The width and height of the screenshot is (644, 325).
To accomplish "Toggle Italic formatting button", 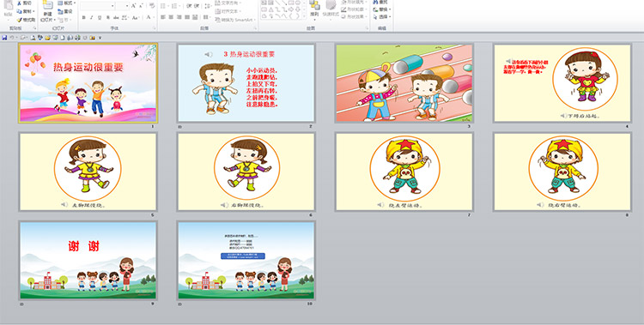I will (92, 18).
